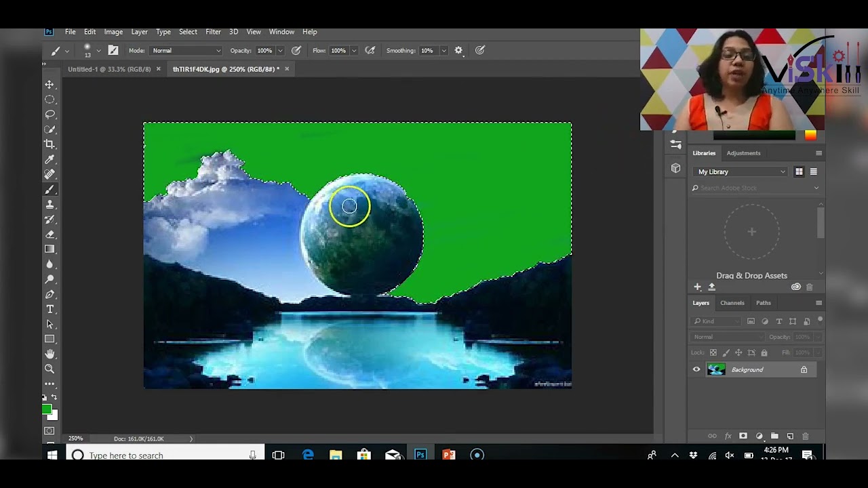Switch to the Adjustments tab

(743, 153)
